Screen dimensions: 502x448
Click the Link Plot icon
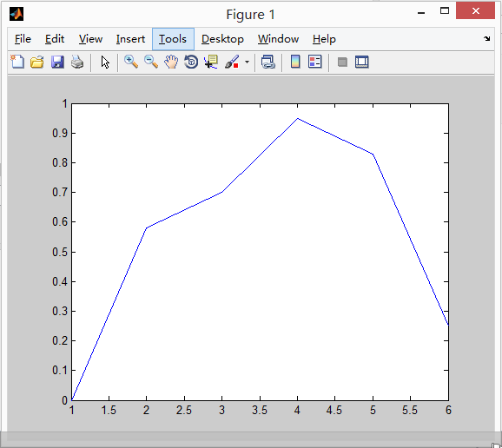pos(268,62)
